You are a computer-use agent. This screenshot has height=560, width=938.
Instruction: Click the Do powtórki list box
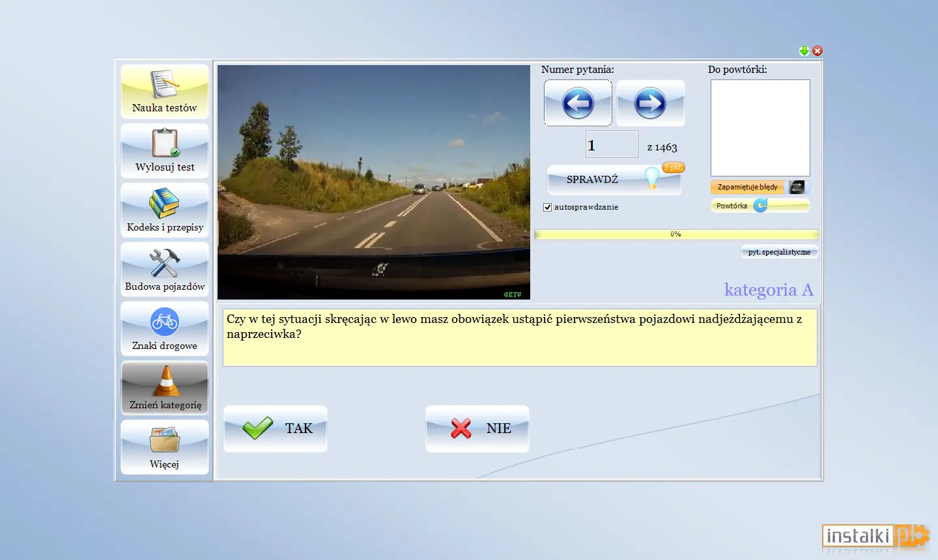click(x=760, y=128)
